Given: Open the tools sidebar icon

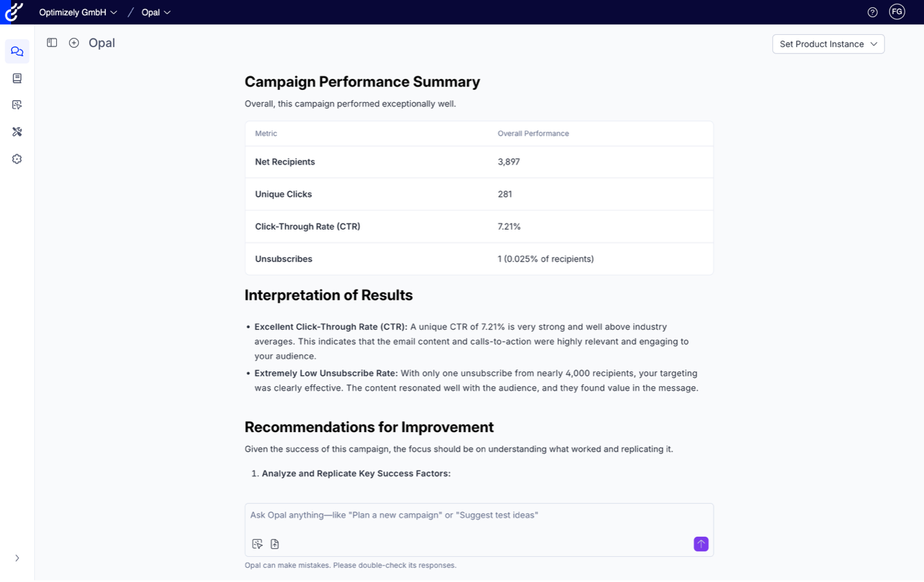Looking at the screenshot, I should (17, 132).
